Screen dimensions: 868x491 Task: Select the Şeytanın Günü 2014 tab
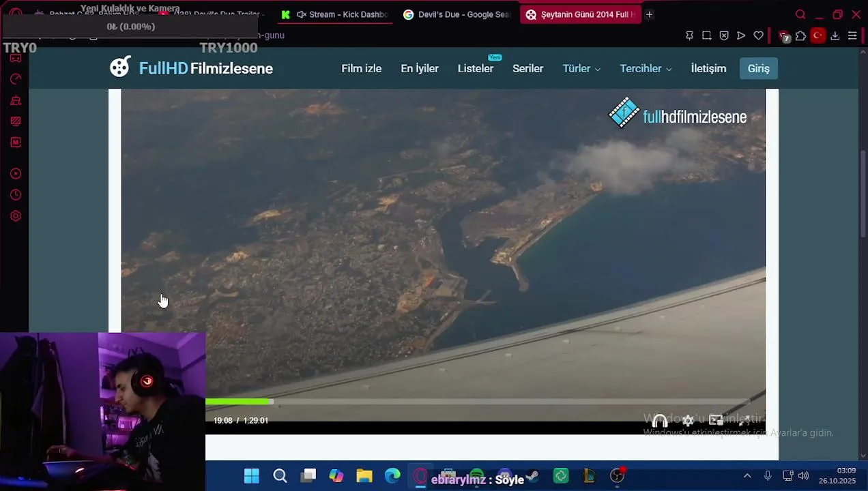[x=580, y=14]
